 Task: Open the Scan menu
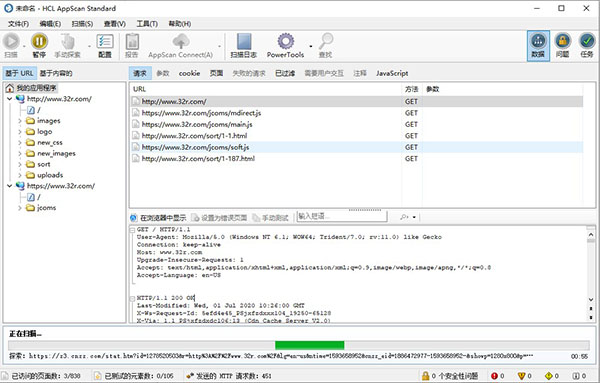click(x=82, y=24)
